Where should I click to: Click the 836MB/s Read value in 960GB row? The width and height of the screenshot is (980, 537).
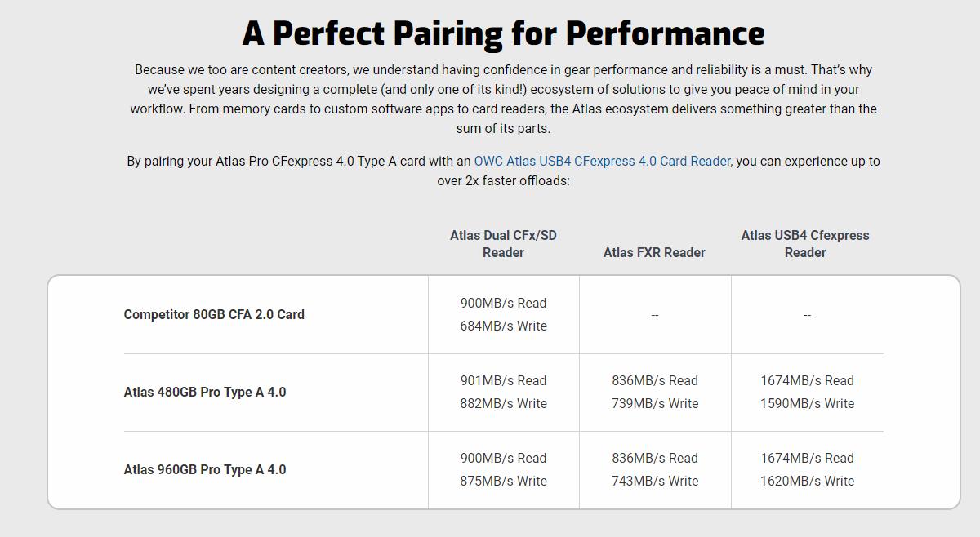tap(655, 458)
